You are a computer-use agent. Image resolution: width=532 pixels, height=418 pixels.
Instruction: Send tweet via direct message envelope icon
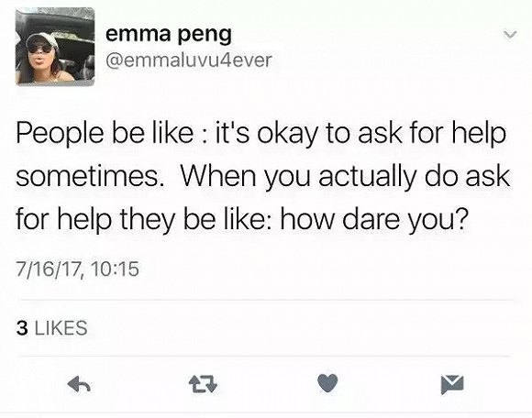click(x=452, y=384)
